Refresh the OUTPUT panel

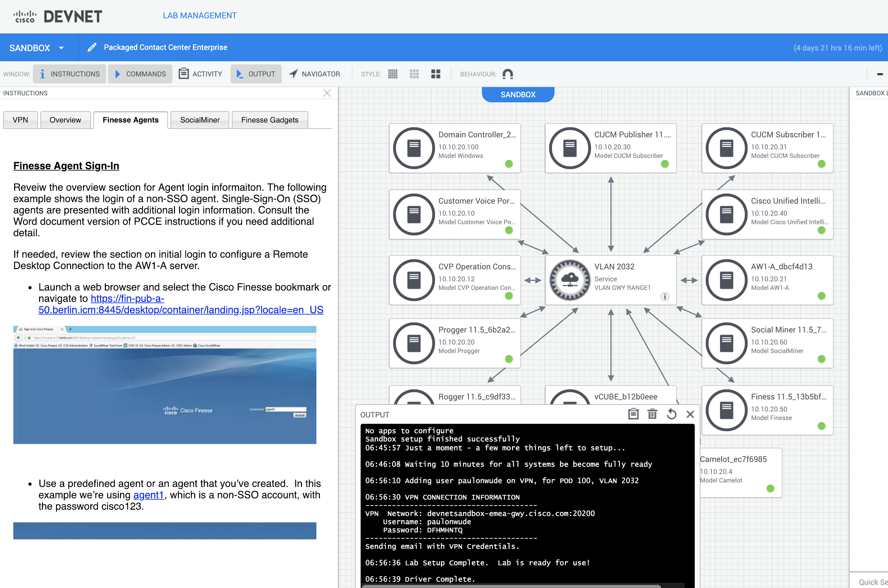pyautogui.click(x=671, y=414)
